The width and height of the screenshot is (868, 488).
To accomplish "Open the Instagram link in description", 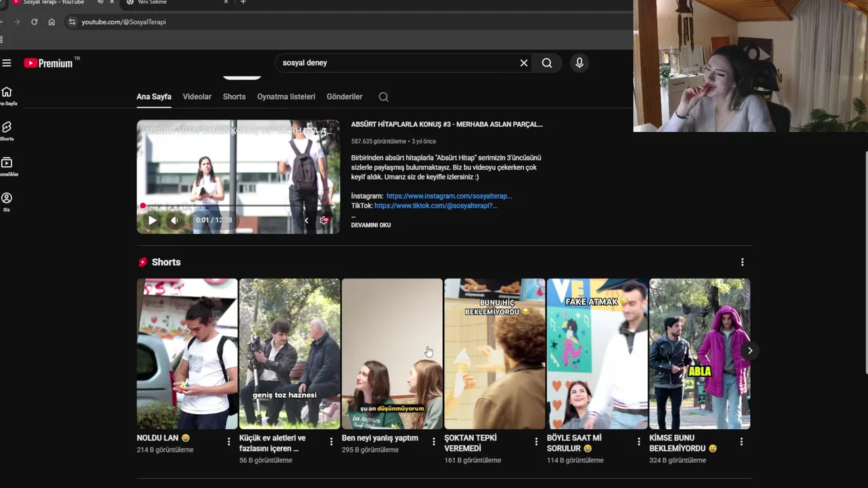I will click(449, 196).
